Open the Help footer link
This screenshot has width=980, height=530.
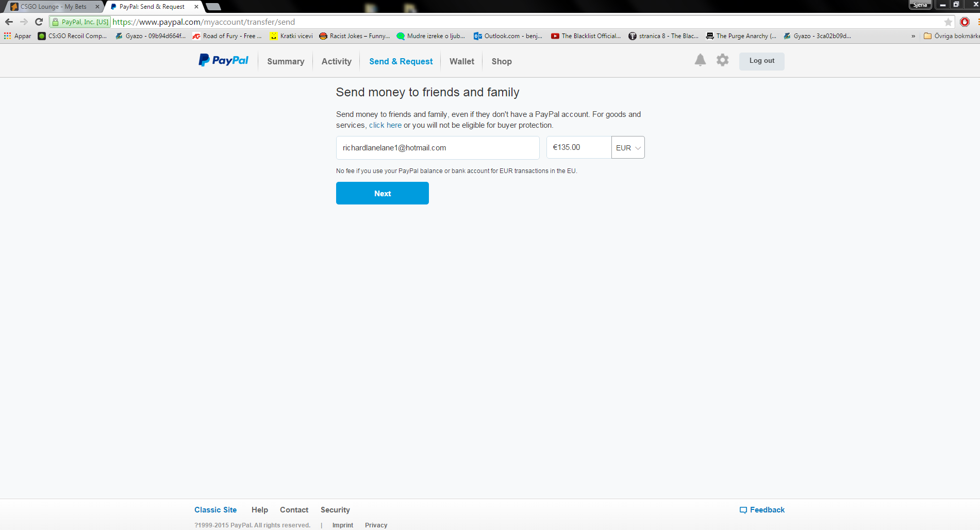tap(260, 510)
